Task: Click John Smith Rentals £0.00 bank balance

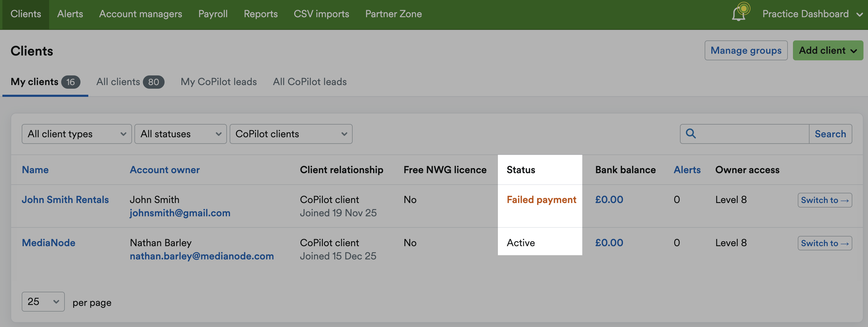Action: tap(609, 200)
